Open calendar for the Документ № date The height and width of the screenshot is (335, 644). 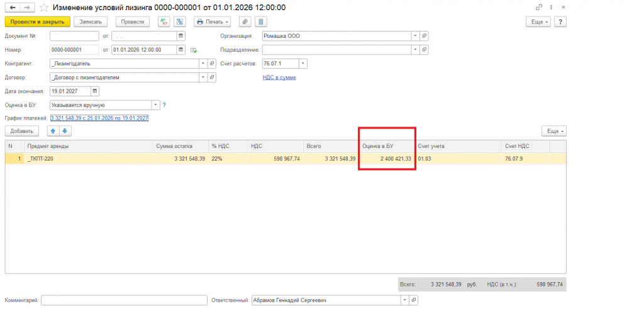tap(180, 36)
